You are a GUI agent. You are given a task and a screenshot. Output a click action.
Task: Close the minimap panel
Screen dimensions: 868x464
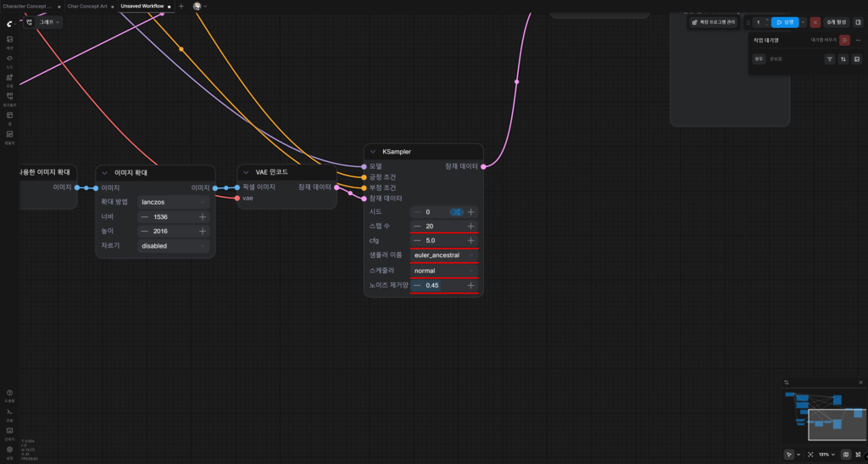[861, 382]
